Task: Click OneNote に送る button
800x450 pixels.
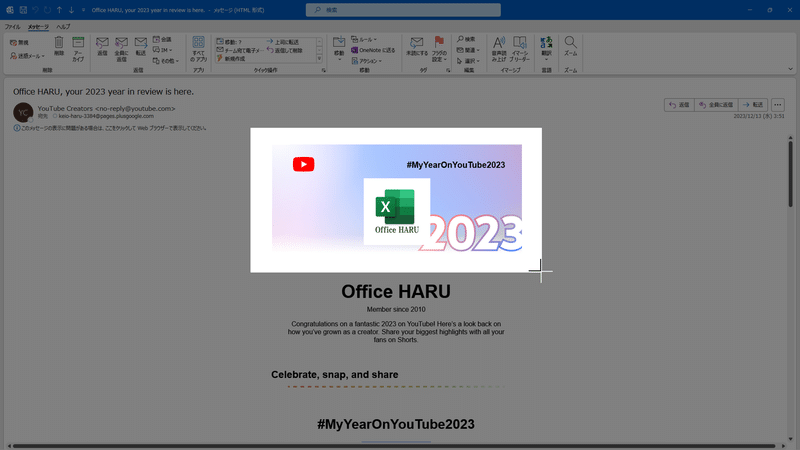Action: tap(373, 50)
